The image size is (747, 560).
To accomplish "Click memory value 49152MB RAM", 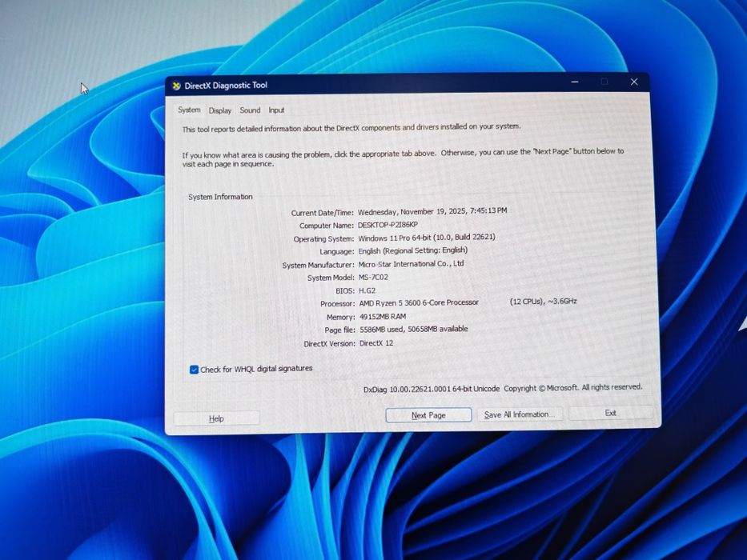I will pyautogui.click(x=383, y=317).
